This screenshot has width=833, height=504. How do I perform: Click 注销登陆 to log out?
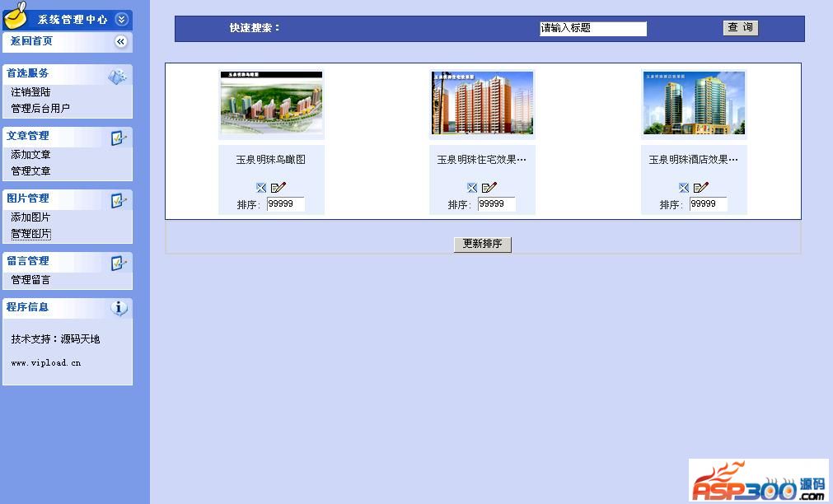[30, 92]
